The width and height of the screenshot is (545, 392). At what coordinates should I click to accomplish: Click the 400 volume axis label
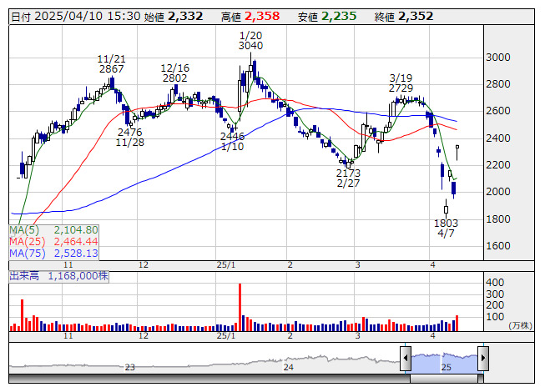[495, 282]
